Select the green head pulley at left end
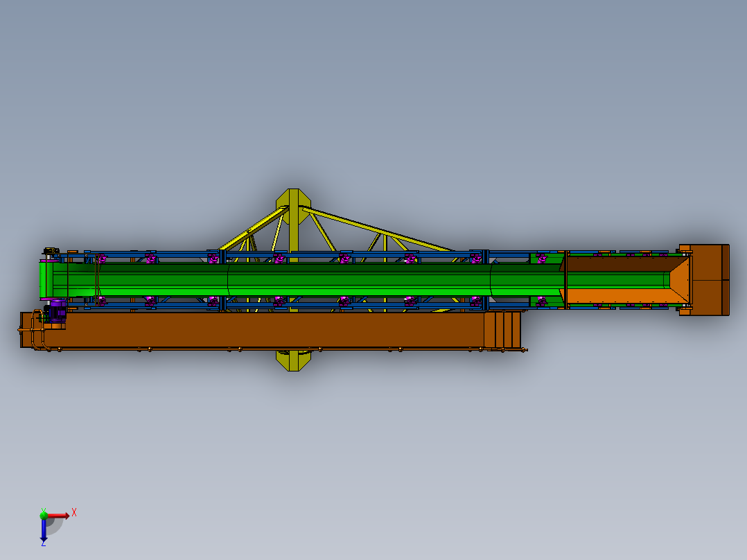Viewport: 747px width, 560px height. click(46, 280)
